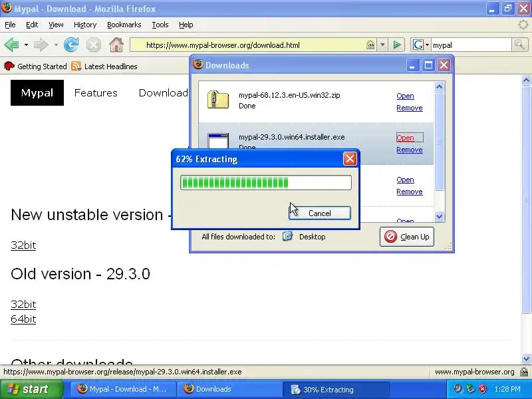Open the Windows Start menu
532x399 pixels.
[x=31, y=389]
